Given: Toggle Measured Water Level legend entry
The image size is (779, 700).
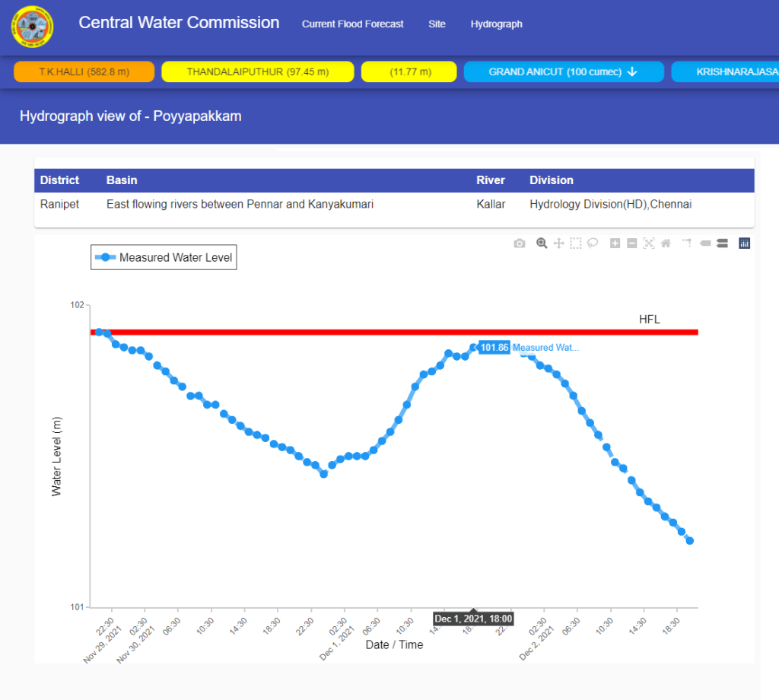Looking at the screenshot, I should click(x=164, y=258).
